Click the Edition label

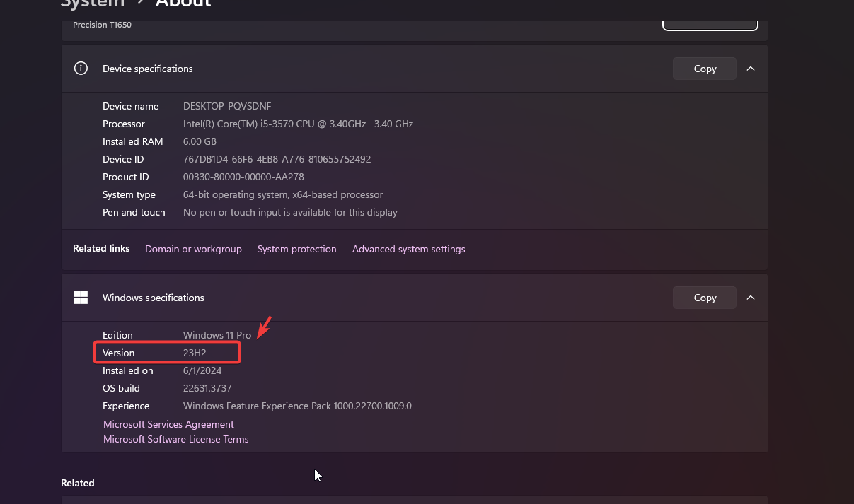(x=117, y=335)
